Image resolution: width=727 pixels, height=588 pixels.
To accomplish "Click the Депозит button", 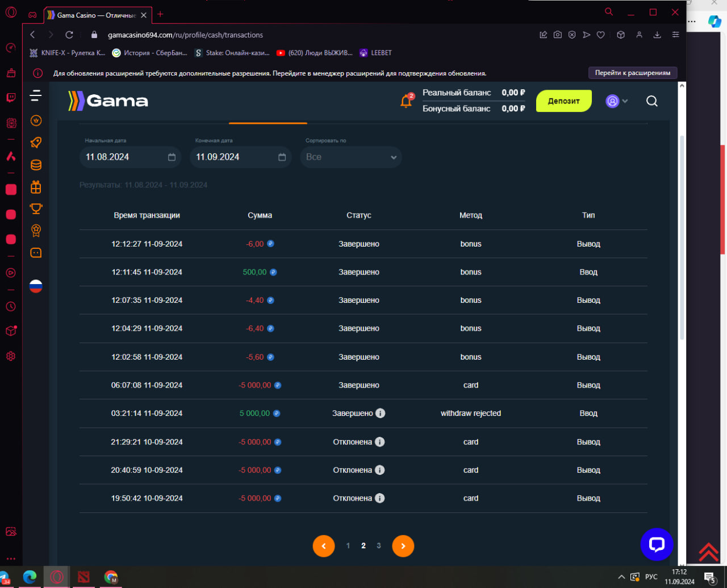I will (x=564, y=101).
